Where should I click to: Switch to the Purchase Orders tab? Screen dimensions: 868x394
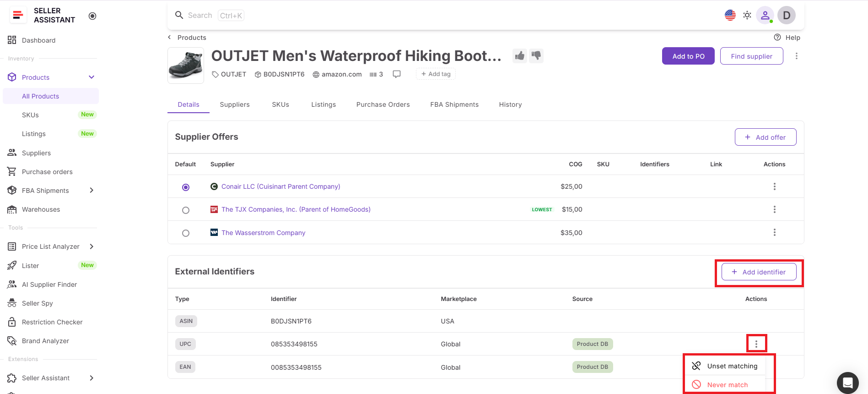coord(383,104)
